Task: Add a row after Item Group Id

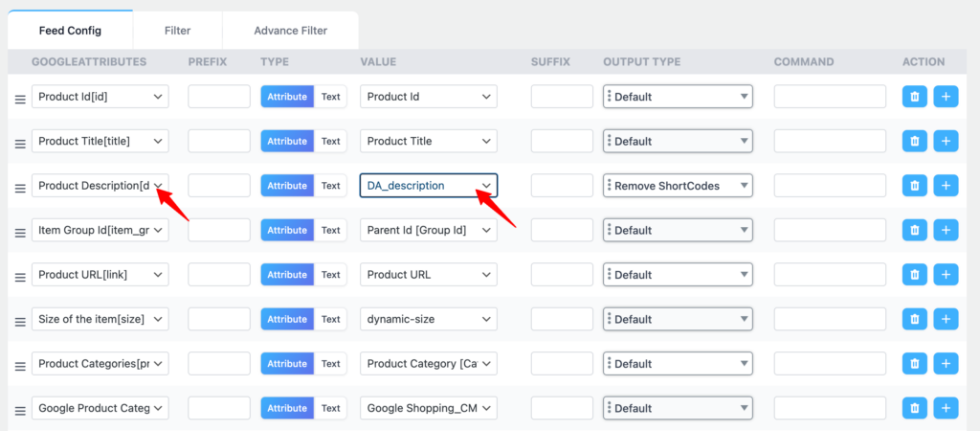Action: [946, 230]
